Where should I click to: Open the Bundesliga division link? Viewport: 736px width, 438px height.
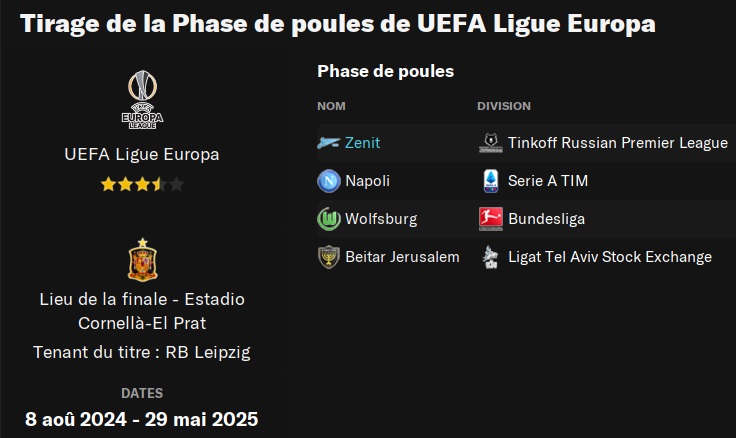point(546,219)
